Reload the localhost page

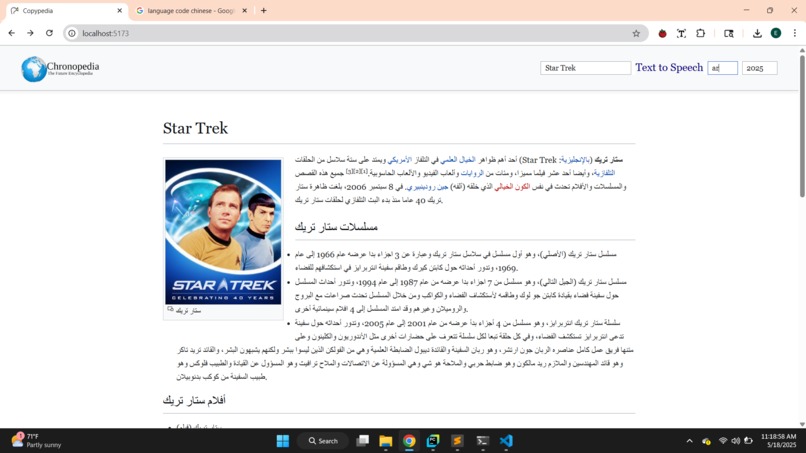49,33
